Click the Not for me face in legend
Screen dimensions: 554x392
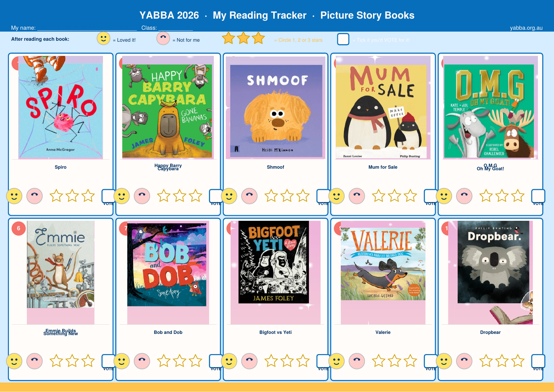coord(163,39)
